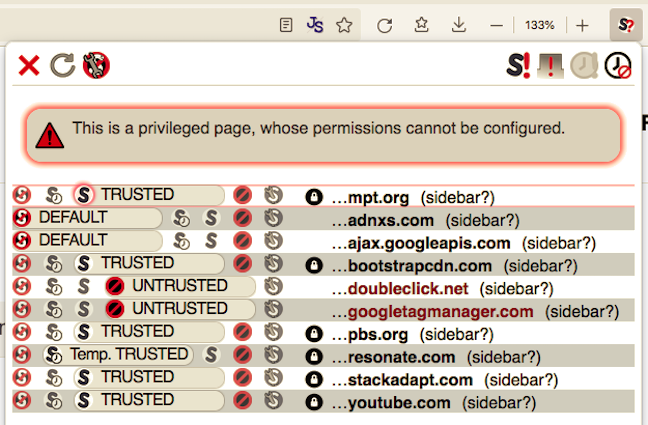Mark bootstrapcdn.com as Untrusted
The image size is (648, 425).
coord(242,263)
